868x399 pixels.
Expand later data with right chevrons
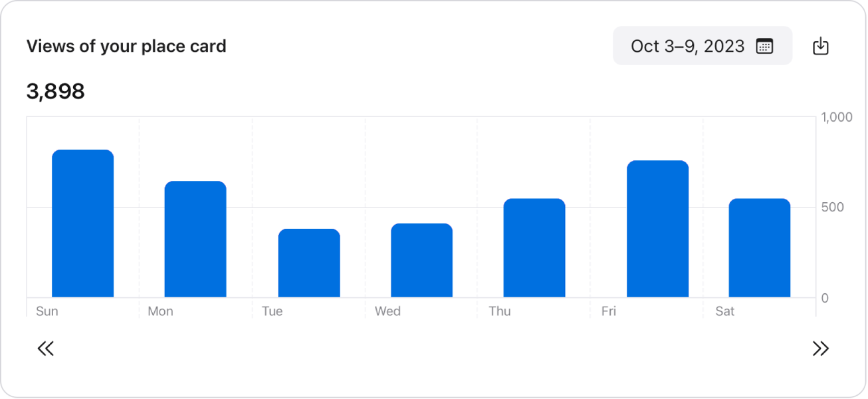click(x=821, y=348)
